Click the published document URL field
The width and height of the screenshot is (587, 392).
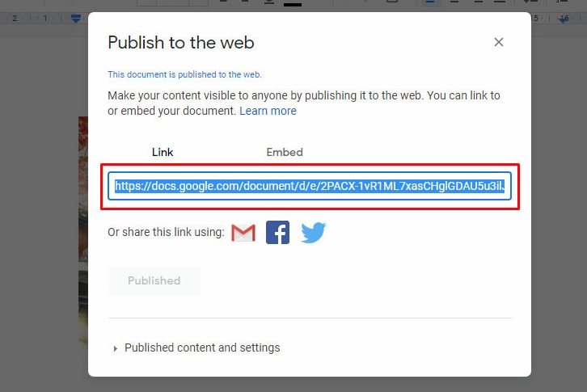click(x=310, y=186)
